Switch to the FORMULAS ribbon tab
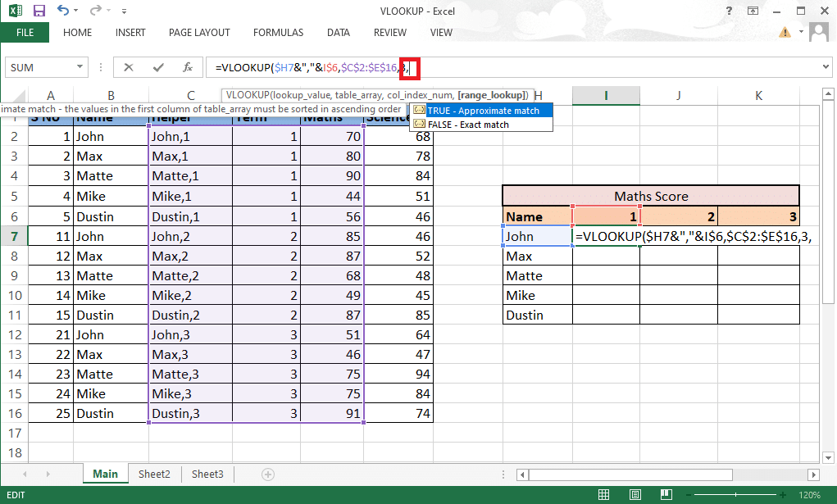Screen dimensions: 837x504 point(278,32)
